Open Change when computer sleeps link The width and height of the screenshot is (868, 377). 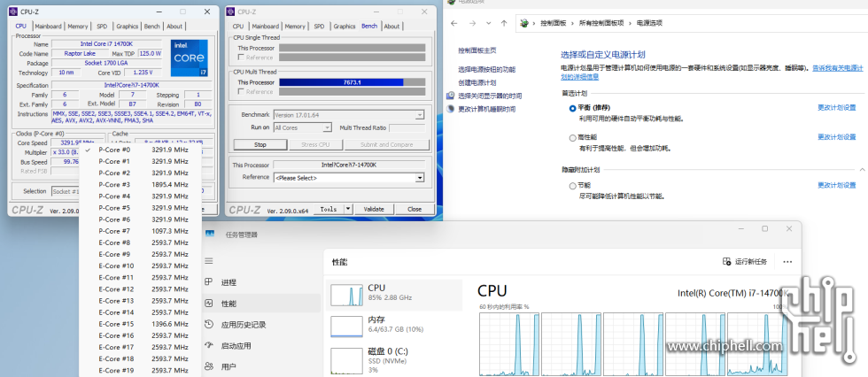(486, 110)
